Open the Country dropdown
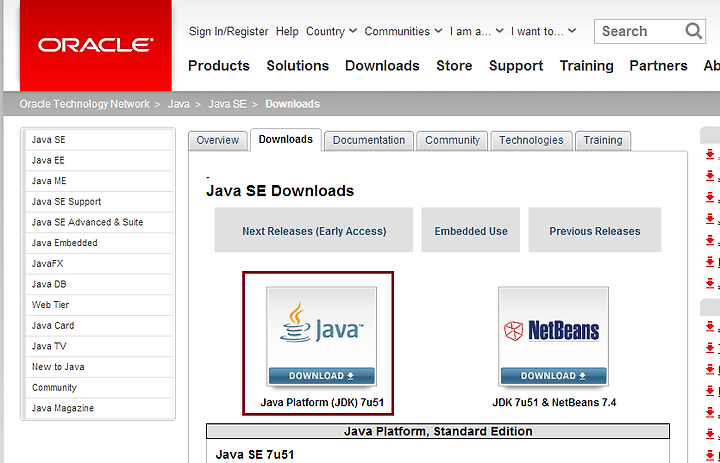This screenshot has width=720, height=463. (331, 31)
